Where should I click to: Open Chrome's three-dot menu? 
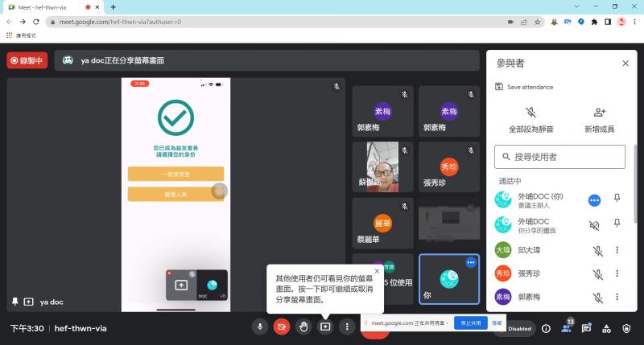coord(634,23)
